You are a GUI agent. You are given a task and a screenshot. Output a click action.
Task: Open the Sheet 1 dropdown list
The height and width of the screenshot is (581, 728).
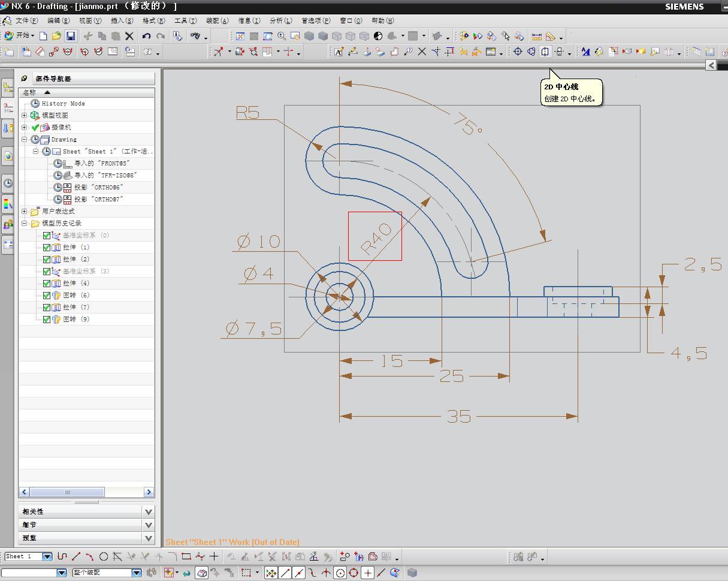[47, 556]
